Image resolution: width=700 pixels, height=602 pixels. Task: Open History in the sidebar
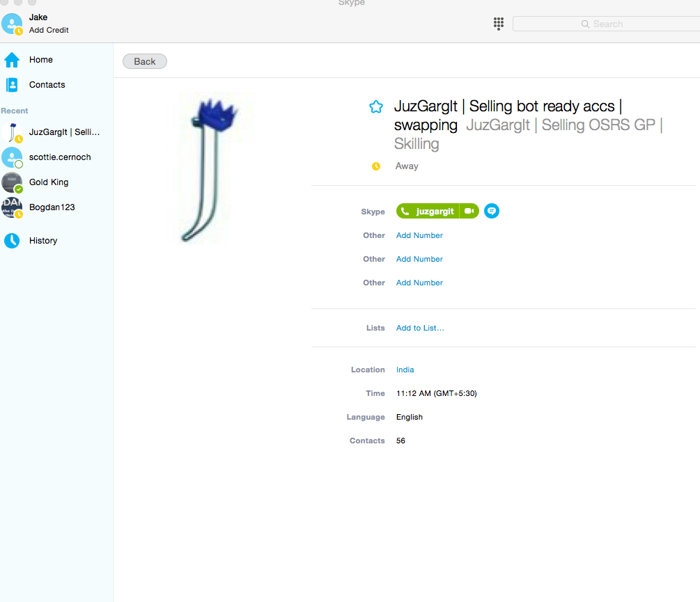tap(43, 241)
